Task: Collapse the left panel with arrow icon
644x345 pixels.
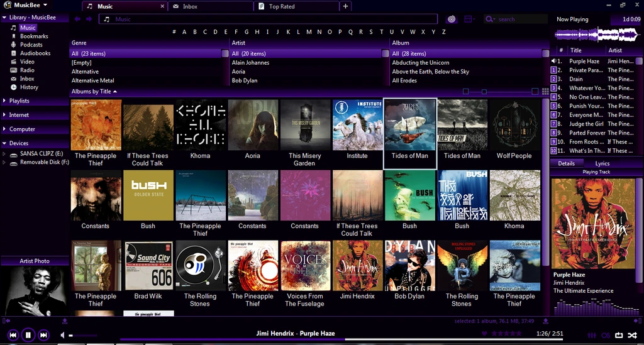Action: tap(6, 320)
